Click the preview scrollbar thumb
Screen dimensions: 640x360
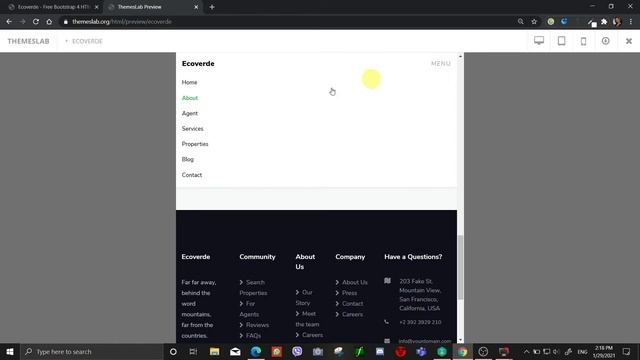point(460,267)
